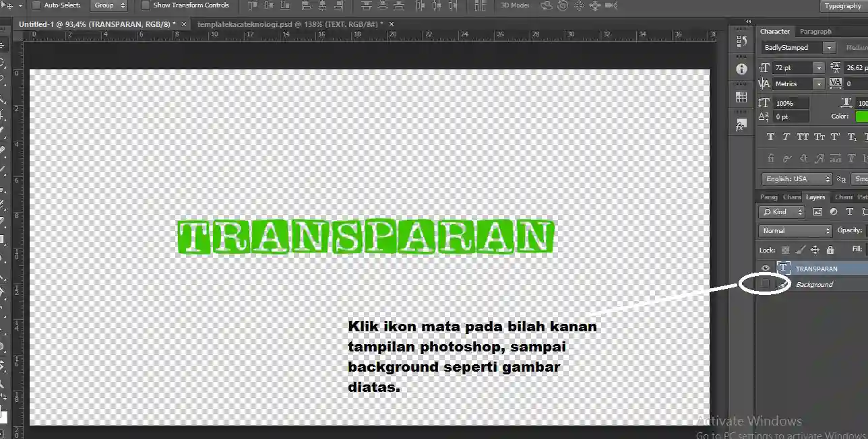
Task: Open Metrics kerning dropdown
Action: 819,84
